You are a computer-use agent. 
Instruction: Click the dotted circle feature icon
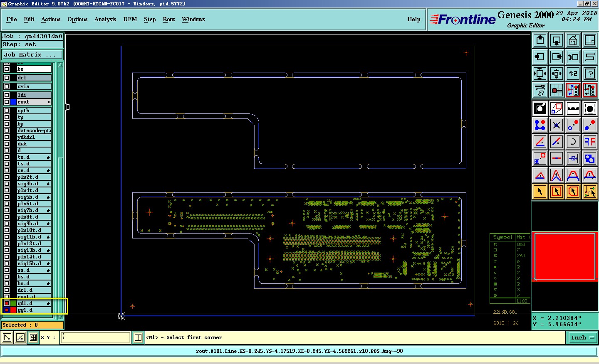click(590, 108)
